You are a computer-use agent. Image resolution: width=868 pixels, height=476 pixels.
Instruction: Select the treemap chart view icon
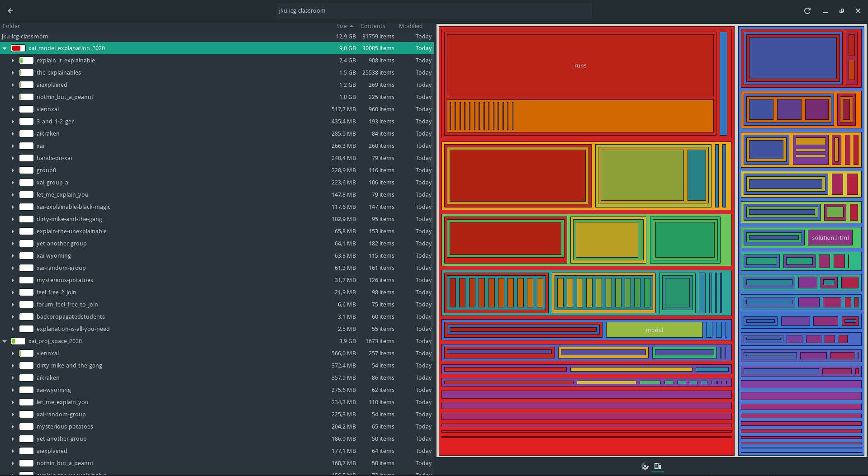coord(657,466)
